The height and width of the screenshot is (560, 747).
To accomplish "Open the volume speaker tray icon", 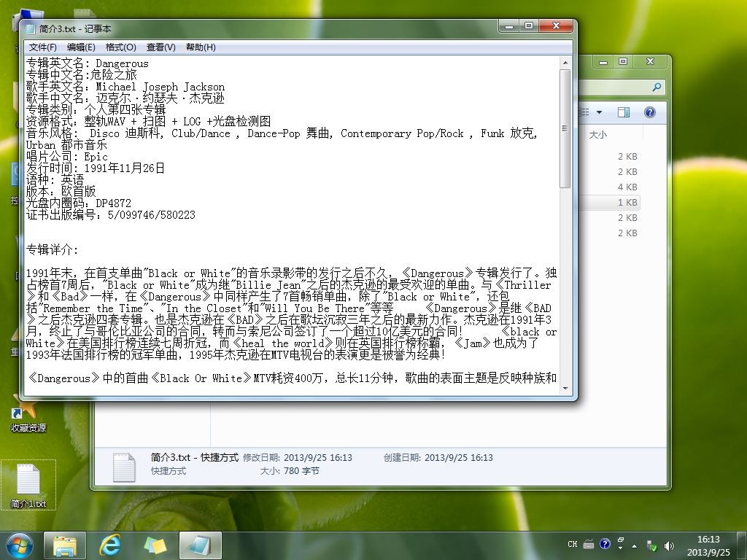I will 669,545.
